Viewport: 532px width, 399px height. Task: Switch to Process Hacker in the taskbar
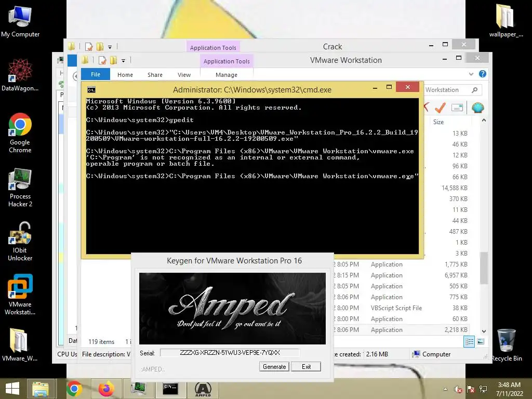click(x=138, y=389)
